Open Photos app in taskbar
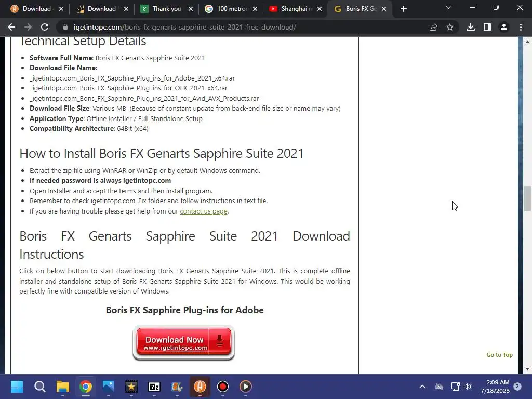 pyautogui.click(x=109, y=387)
